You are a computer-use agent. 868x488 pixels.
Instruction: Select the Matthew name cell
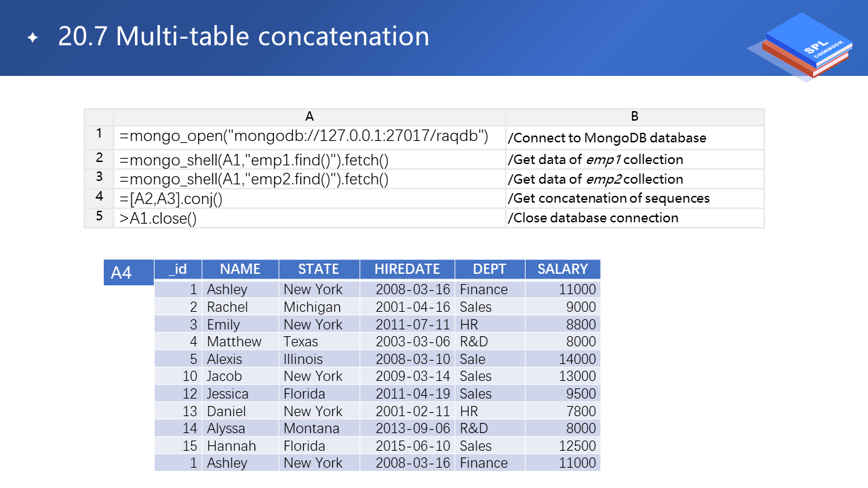pos(235,342)
